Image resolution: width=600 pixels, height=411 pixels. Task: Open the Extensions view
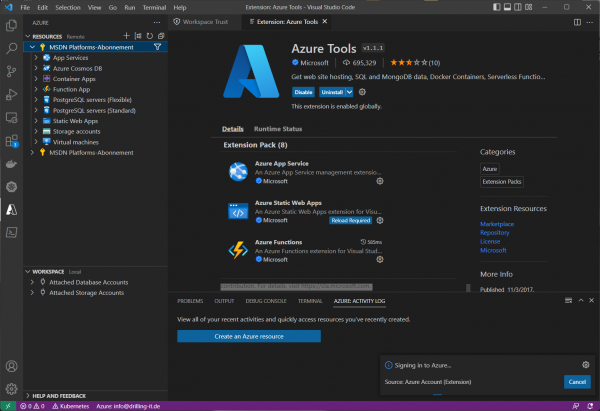11,141
